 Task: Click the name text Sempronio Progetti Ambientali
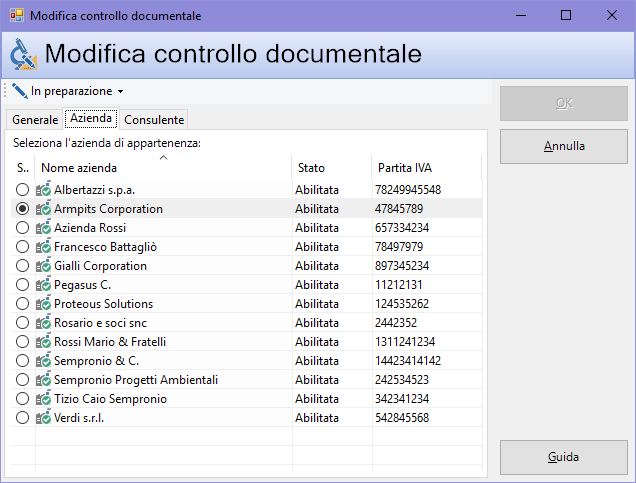[x=136, y=380]
